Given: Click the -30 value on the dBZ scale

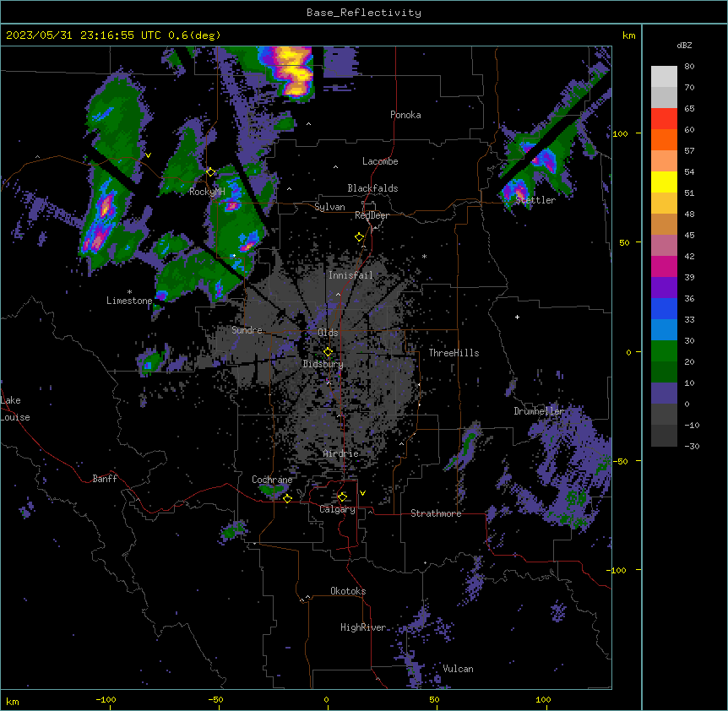Looking at the screenshot, I should (692, 447).
